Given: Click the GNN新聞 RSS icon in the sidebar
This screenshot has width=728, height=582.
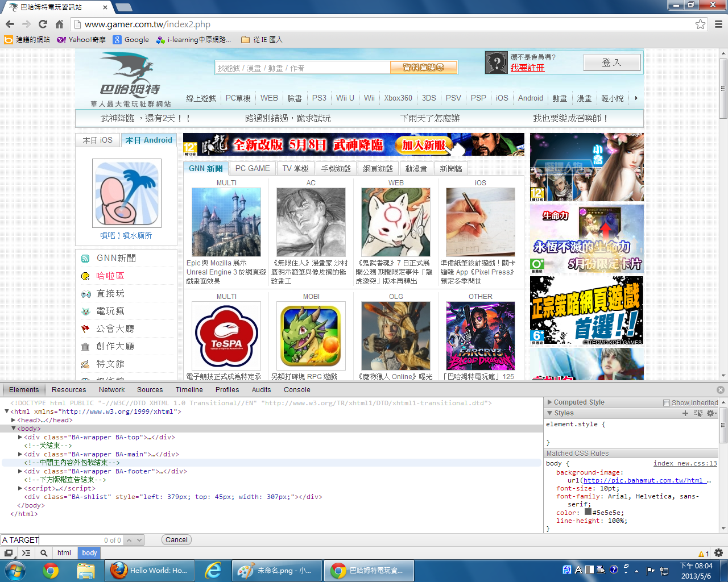Looking at the screenshot, I should point(85,259).
